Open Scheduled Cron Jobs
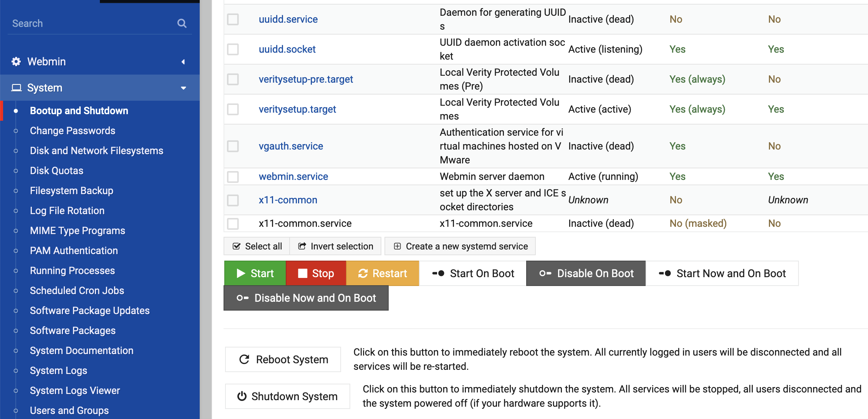 [x=77, y=291]
